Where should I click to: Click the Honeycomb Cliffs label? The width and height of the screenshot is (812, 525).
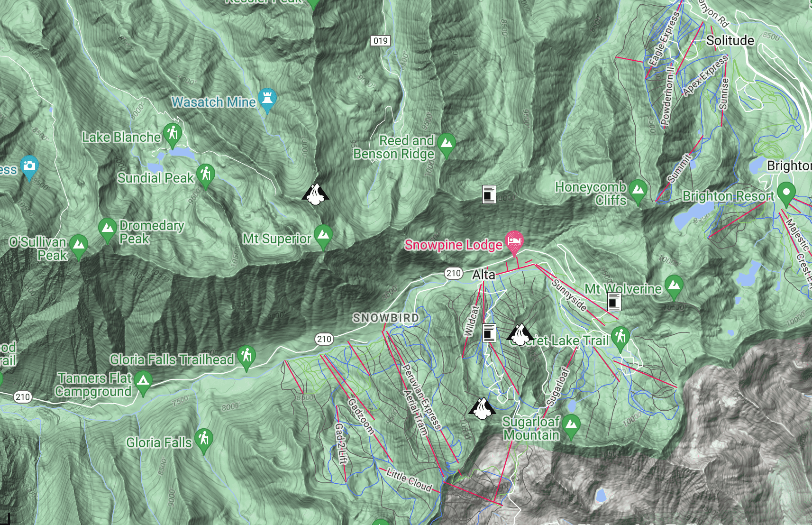coord(591,193)
